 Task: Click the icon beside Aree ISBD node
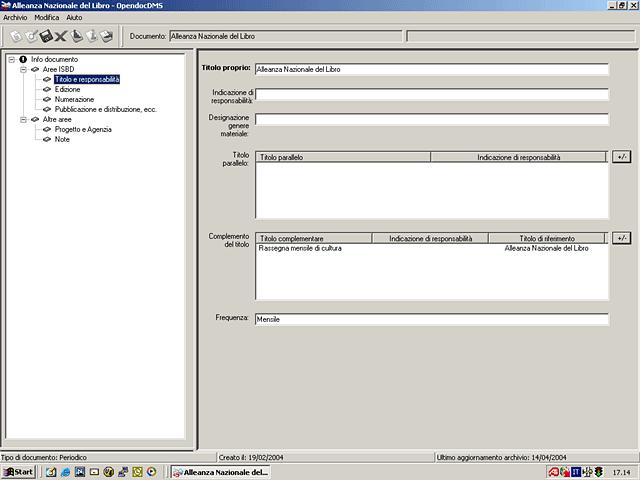(x=35, y=69)
